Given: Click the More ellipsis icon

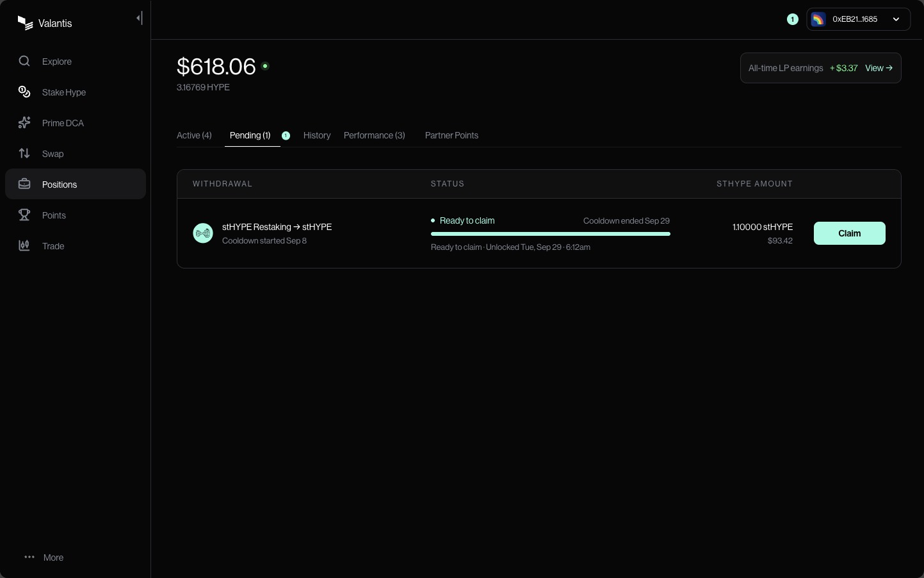Looking at the screenshot, I should point(29,557).
